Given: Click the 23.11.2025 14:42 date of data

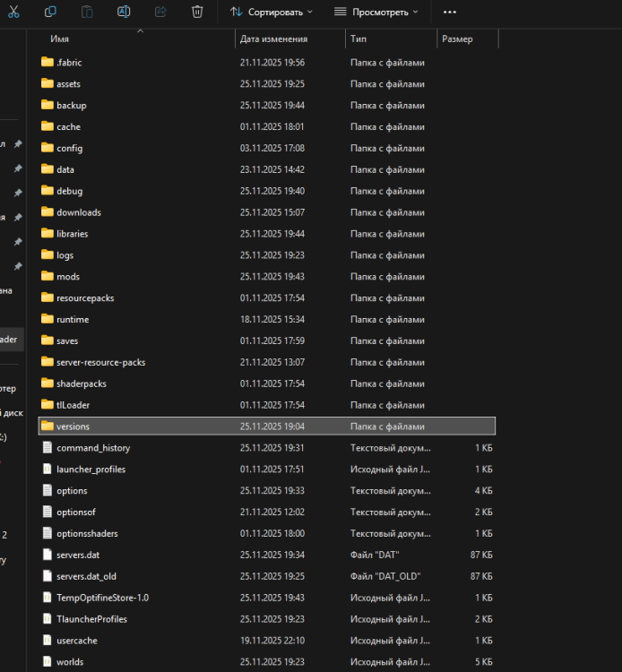Looking at the screenshot, I should [272, 169].
